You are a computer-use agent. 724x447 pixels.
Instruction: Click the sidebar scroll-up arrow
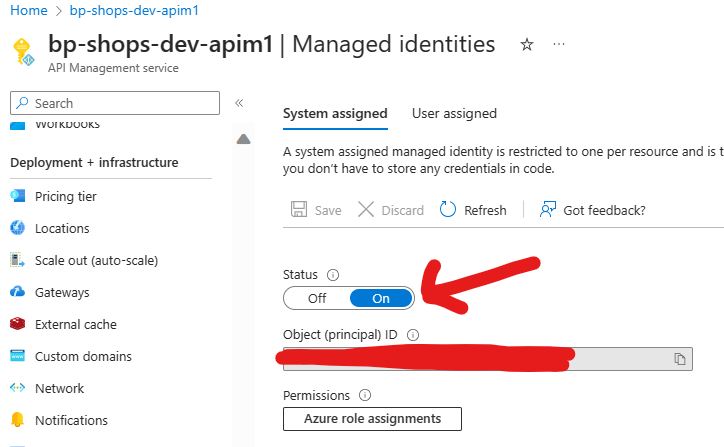coord(243,139)
